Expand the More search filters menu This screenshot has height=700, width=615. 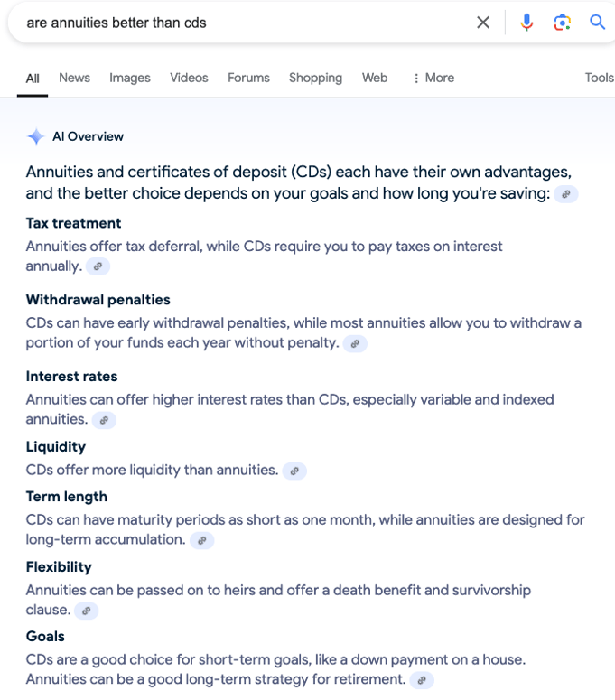[x=433, y=78]
